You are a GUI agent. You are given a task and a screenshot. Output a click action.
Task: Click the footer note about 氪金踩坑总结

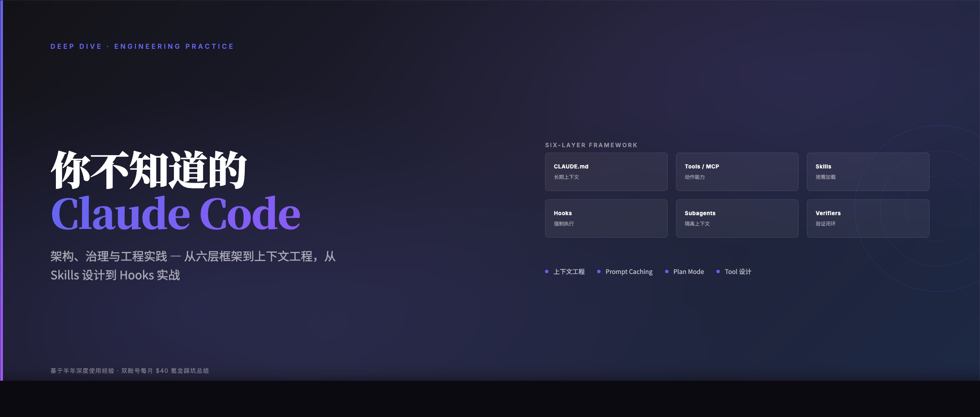(x=129, y=370)
